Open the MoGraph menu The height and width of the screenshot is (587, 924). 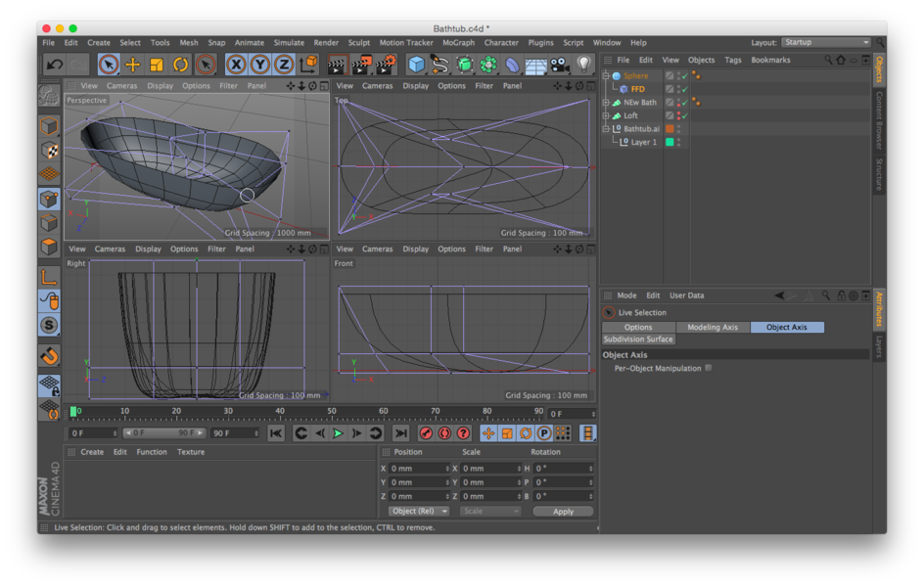pyautogui.click(x=458, y=42)
